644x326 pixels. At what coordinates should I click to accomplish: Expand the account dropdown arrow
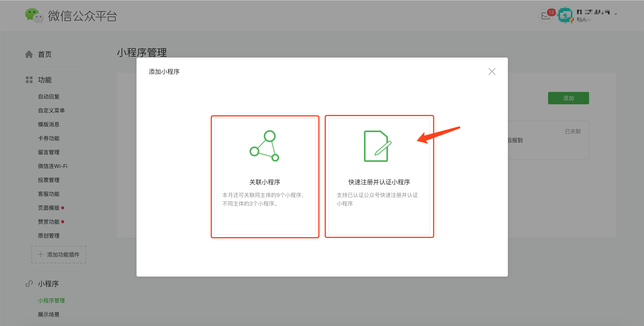click(x=616, y=14)
